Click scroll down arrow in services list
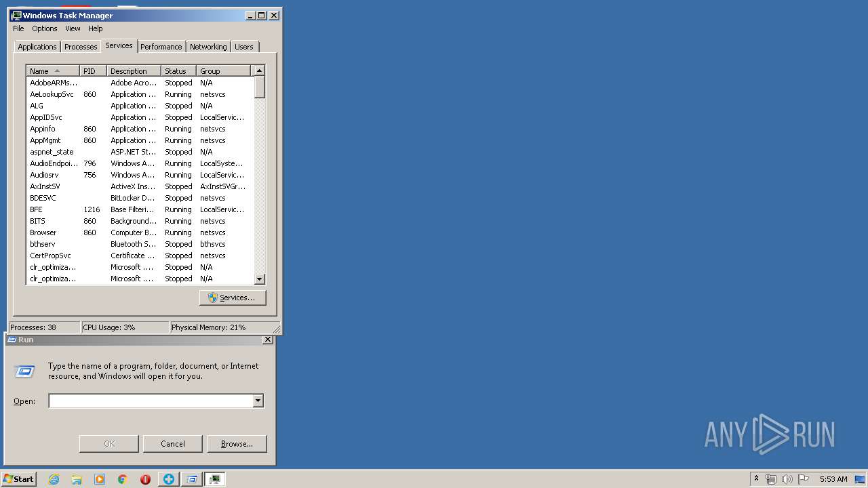Viewport: 868px width, 488px height. 259,279
